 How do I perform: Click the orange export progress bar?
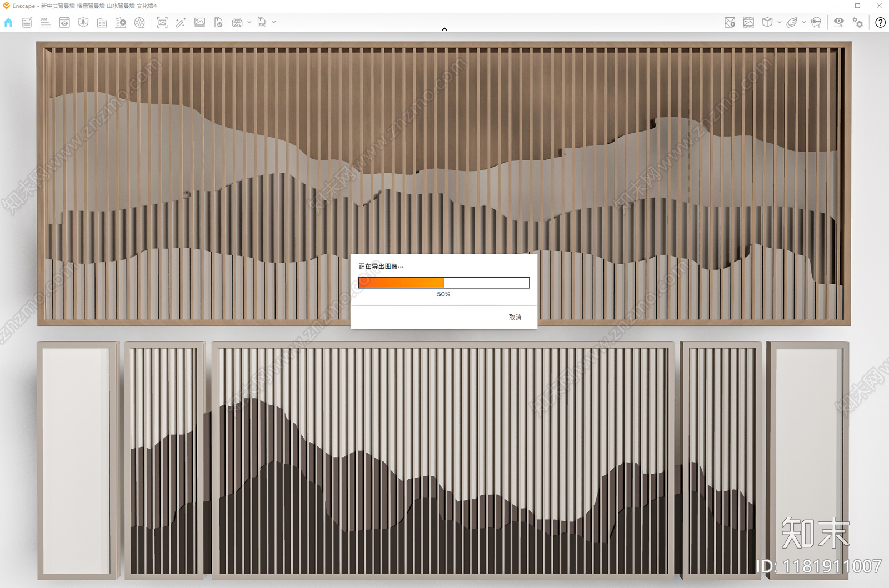[x=444, y=283]
